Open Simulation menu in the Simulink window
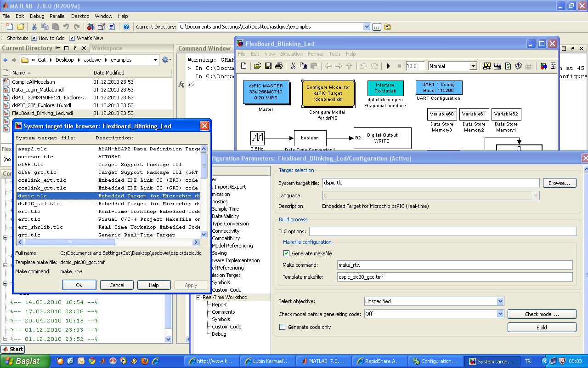Screen dimensions: 588x368 point(291,54)
